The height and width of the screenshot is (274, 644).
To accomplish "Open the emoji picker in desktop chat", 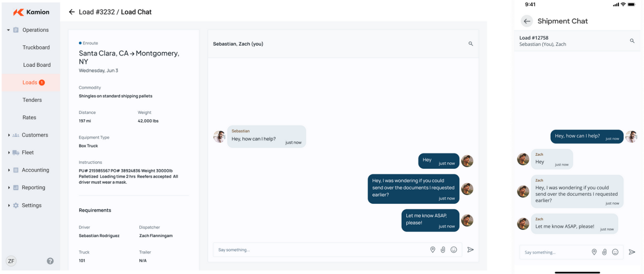I will tap(453, 250).
